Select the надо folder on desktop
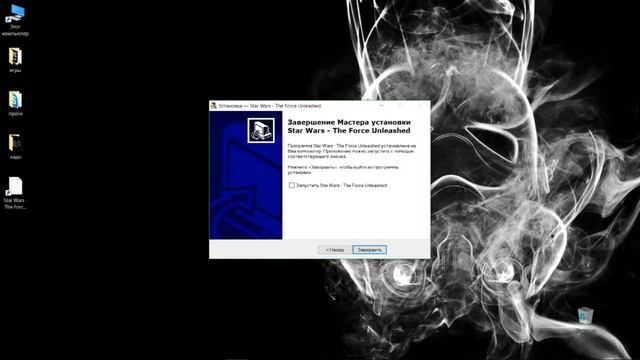This screenshot has height=360, width=640. click(15, 147)
